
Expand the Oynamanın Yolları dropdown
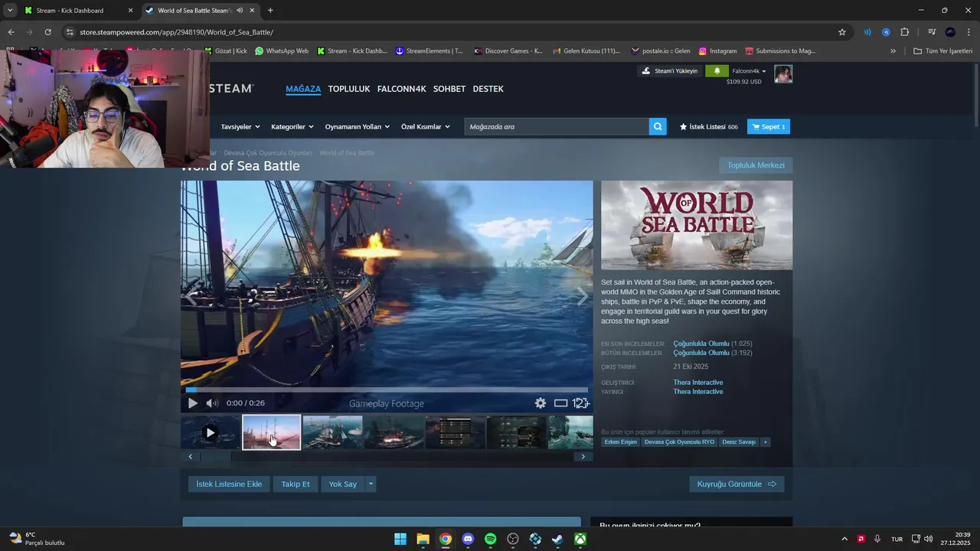point(357,127)
